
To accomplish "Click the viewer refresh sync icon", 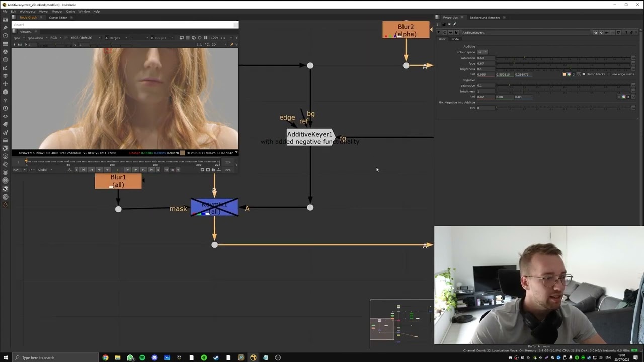I will [194, 38].
